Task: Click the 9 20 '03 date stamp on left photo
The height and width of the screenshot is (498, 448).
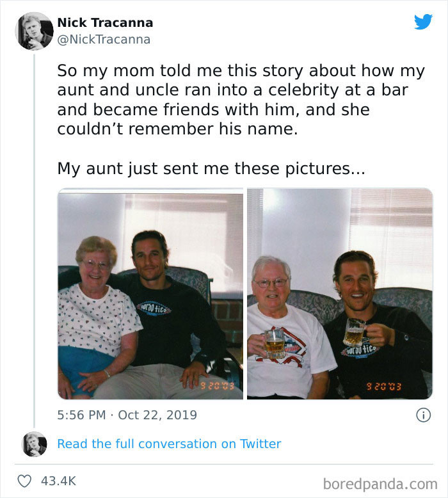Action: pos(217,386)
